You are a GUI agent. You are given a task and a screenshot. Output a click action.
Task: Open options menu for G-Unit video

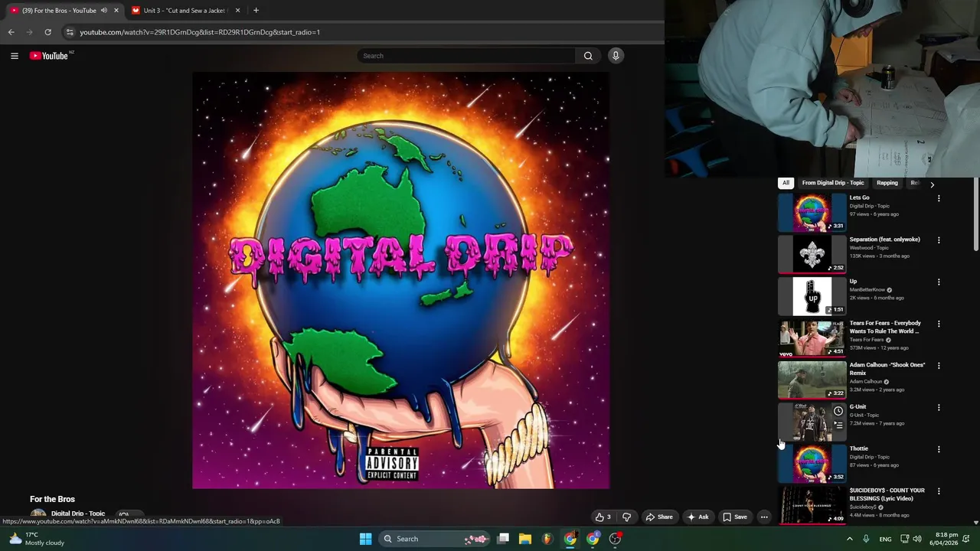tap(939, 407)
